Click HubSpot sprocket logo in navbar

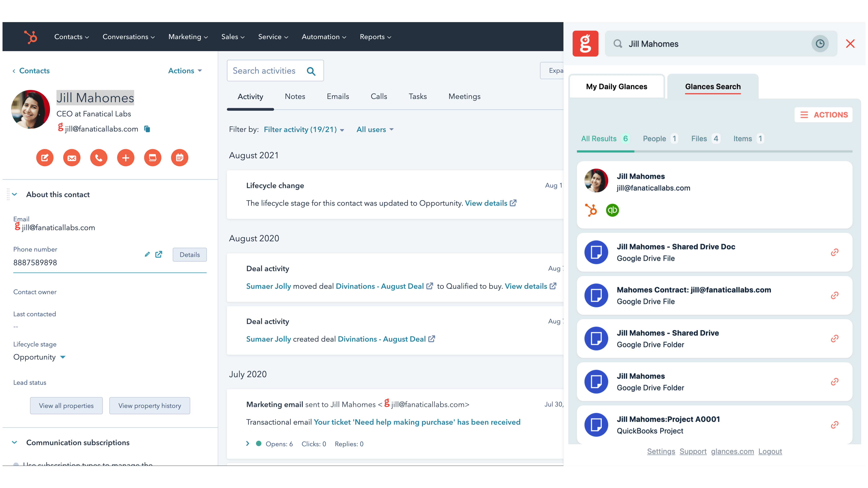tap(31, 37)
